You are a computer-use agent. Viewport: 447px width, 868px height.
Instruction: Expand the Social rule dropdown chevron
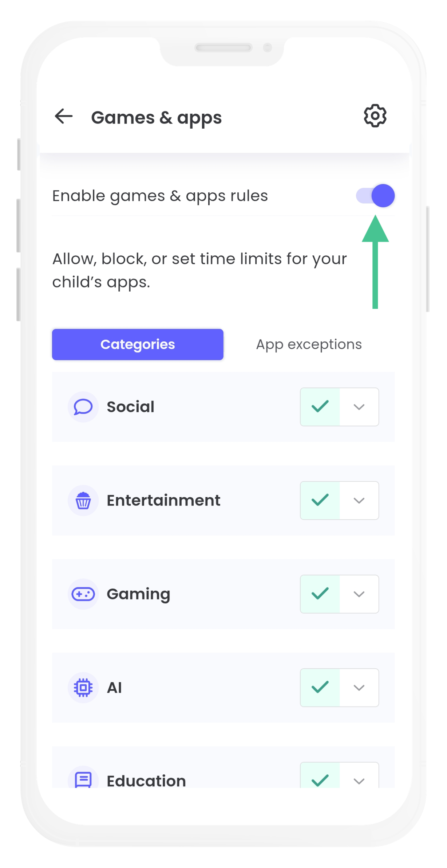pyautogui.click(x=359, y=407)
